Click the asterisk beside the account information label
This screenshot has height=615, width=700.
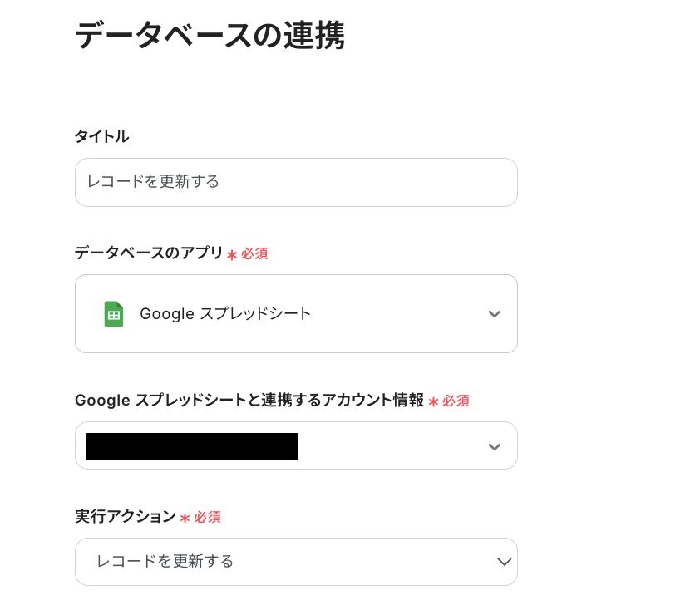[433, 401]
